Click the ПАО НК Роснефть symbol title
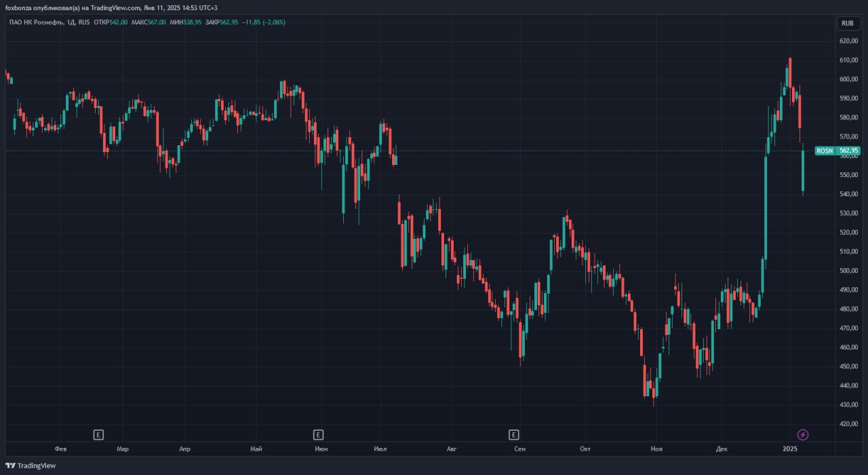Image resolution: width=868 pixels, height=475 pixels. 34,22
